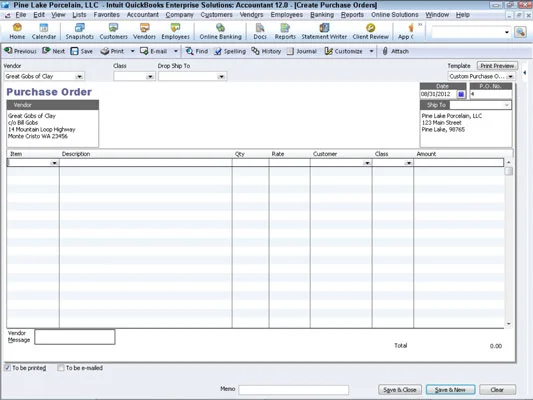
Task: Open the App Center icon
Action: point(406,31)
